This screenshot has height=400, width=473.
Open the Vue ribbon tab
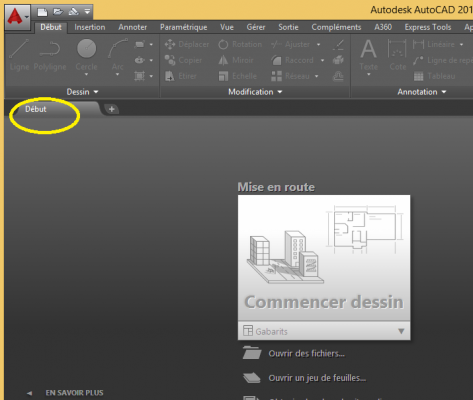coord(227,27)
